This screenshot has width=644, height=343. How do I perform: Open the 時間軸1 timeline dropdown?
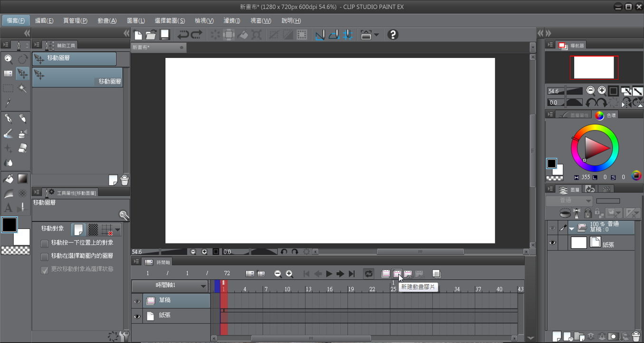203,286
